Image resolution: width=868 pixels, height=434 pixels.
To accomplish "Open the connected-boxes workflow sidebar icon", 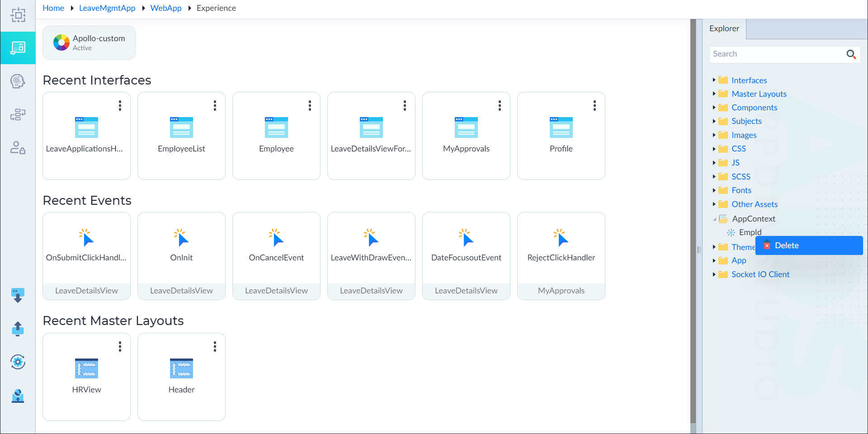I will [x=18, y=115].
